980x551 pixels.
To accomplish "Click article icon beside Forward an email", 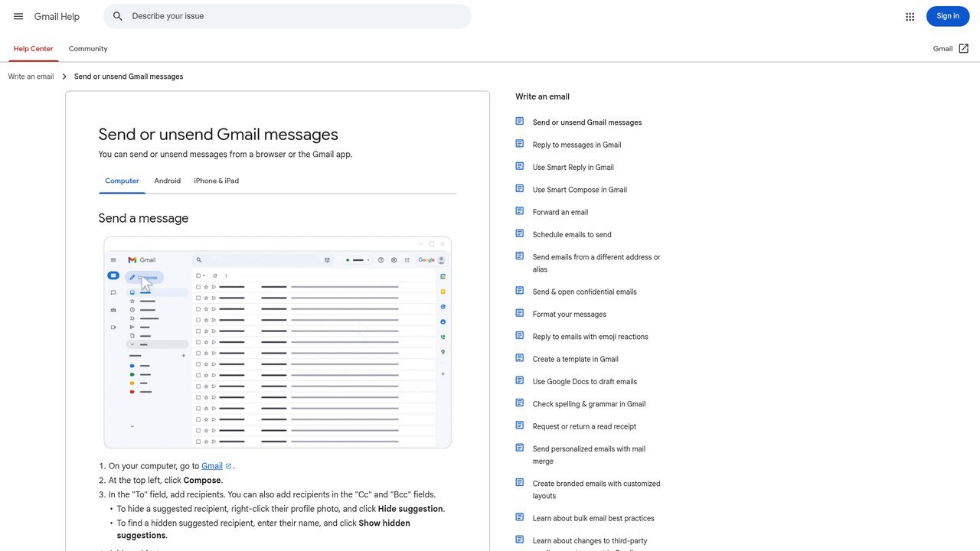I will point(520,211).
